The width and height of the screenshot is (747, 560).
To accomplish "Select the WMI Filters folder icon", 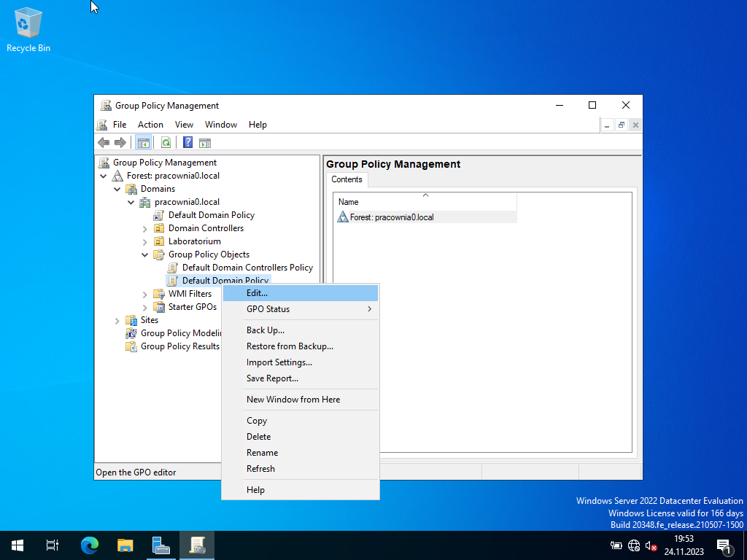I will click(158, 294).
